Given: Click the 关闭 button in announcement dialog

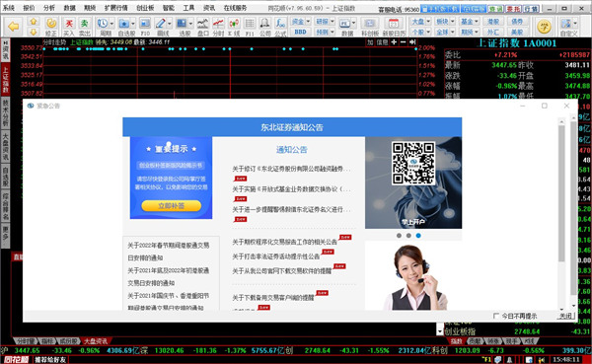Looking at the screenshot, I should (565, 316).
